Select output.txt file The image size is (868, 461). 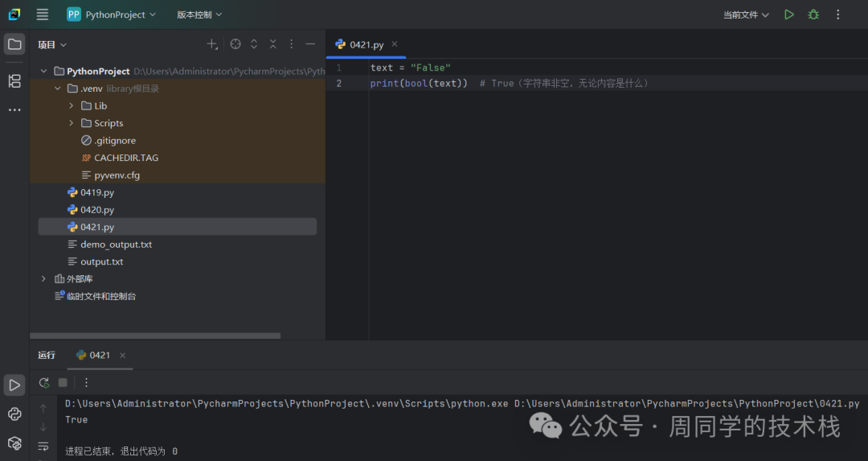95,261
